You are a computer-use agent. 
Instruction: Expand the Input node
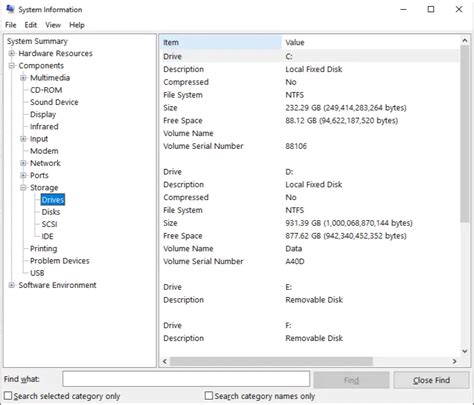[x=23, y=139]
